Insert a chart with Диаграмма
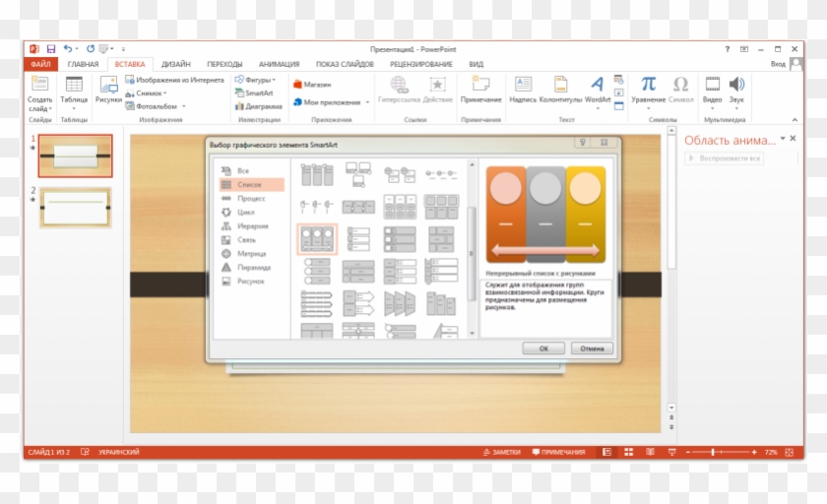This screenshot has width=827, height=504. (259, 106)
